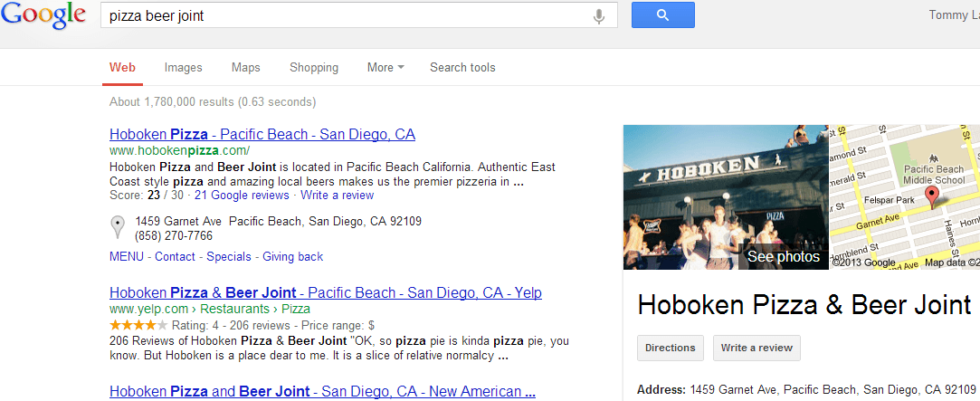The height and width of the screenshot is (401, 980).
Task: Click the Directions button
Action: tap(670, 348)
